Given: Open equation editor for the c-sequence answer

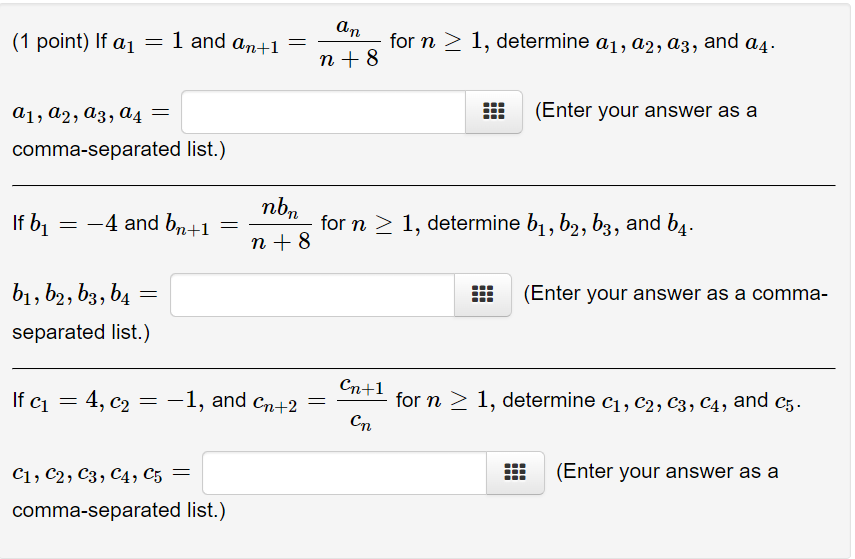Looking at the screenshot, I should pyautogui.click(x=514, y=473).
